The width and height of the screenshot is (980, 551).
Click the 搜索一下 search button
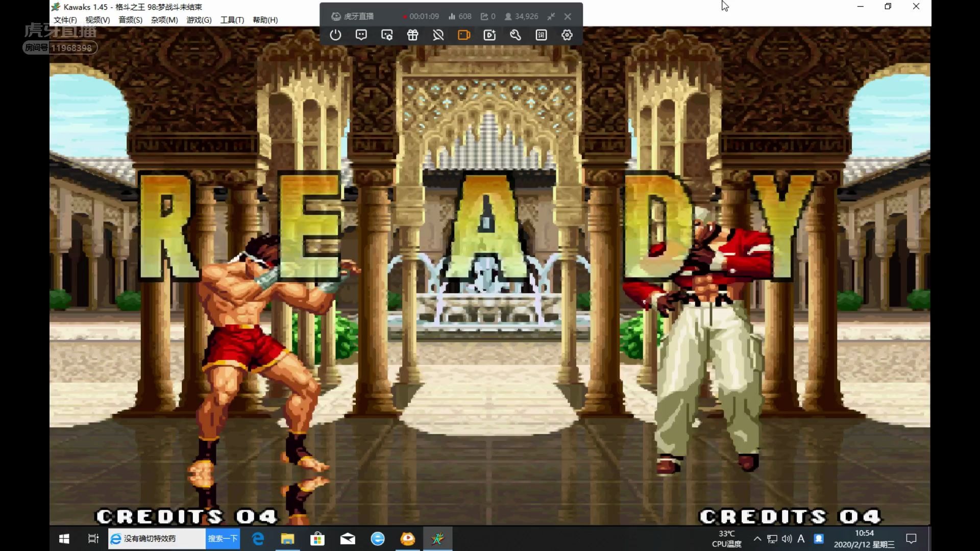pyautogui.click(x=223, y=539)
